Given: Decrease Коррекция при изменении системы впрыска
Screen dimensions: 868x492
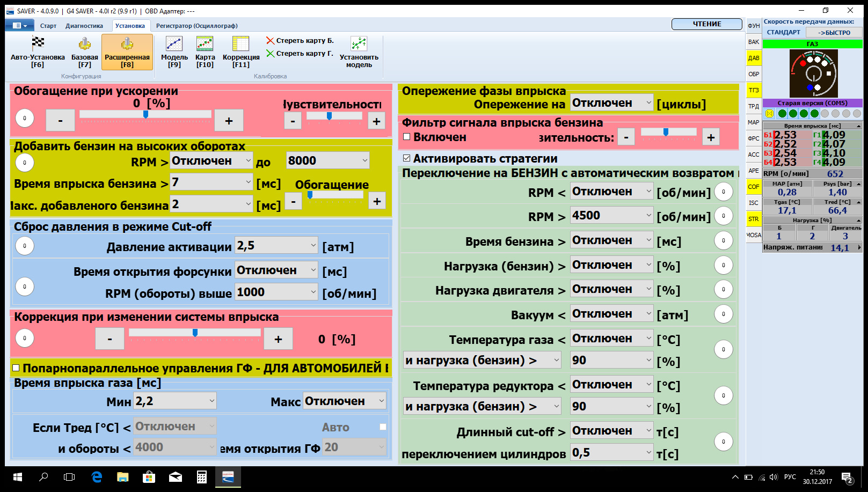Looking at the screenshot, I should point(110,339).
